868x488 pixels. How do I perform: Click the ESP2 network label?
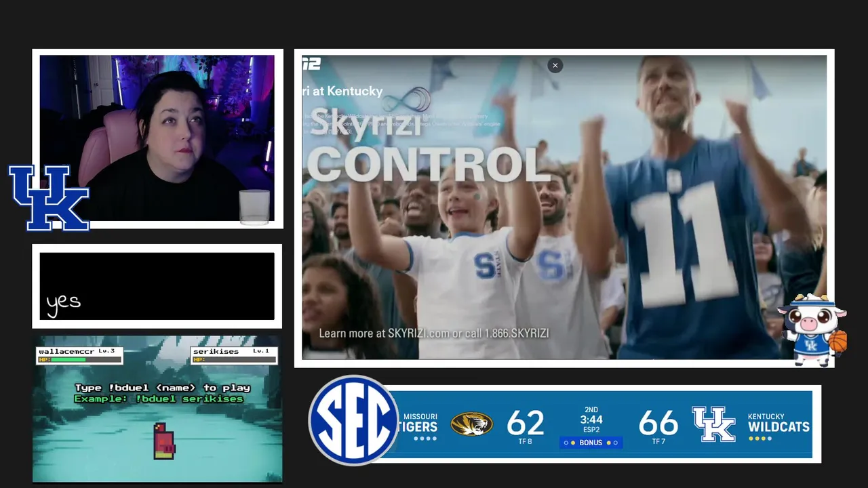click(x=591, y=430)
